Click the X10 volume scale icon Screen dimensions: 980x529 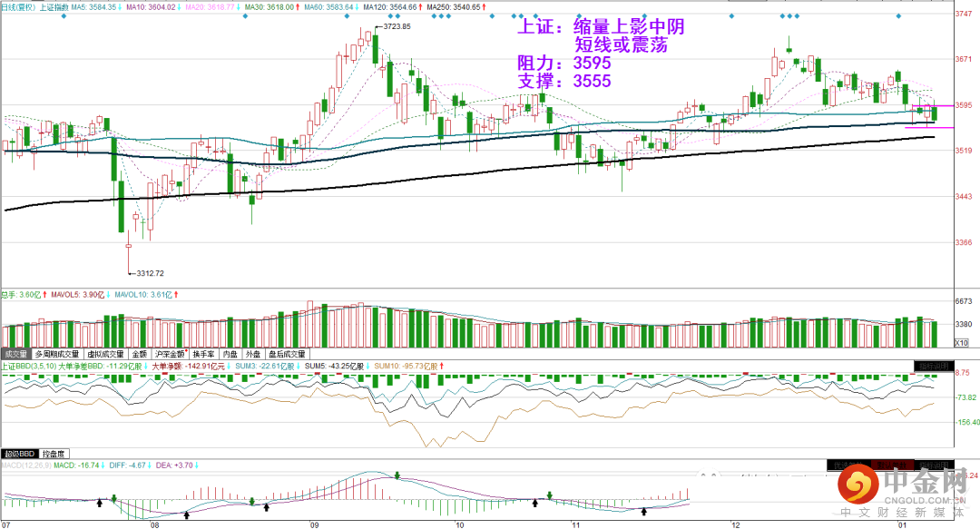(x=961, y=343)
